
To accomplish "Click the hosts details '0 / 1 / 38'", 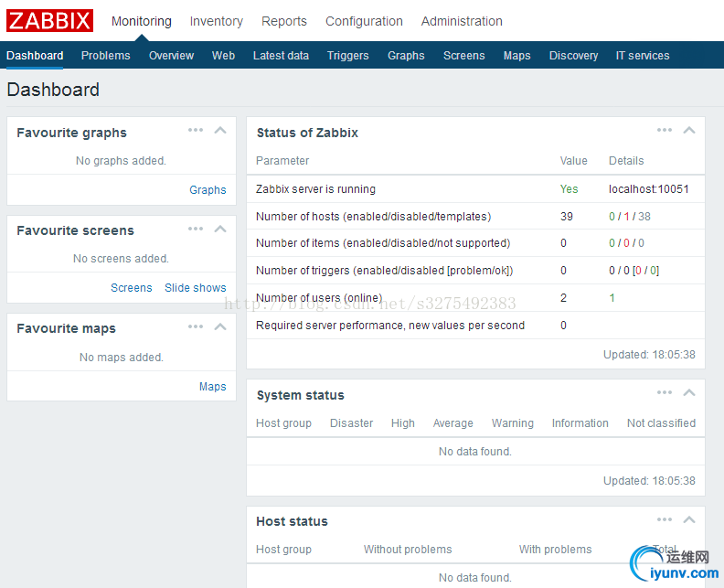I will [629, 216].
